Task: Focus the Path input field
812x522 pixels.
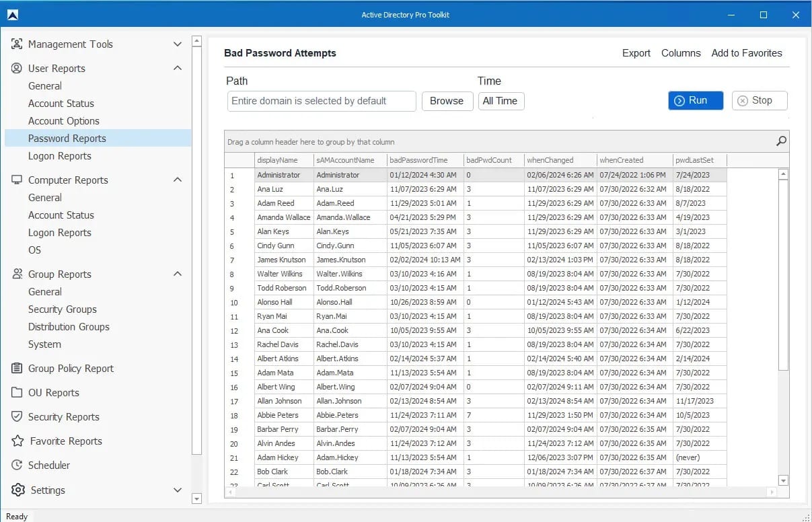Action: [x=322, y=101]
